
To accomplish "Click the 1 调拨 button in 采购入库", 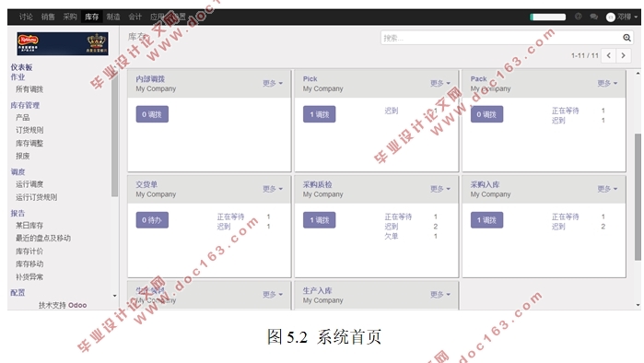I will 486,220.
